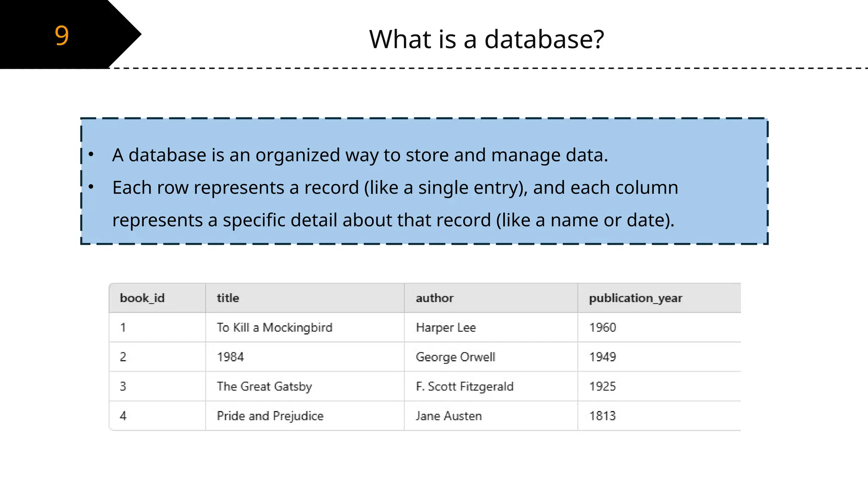
Task: Click the slide title 'What is a database?'
Action: [487, 39]
